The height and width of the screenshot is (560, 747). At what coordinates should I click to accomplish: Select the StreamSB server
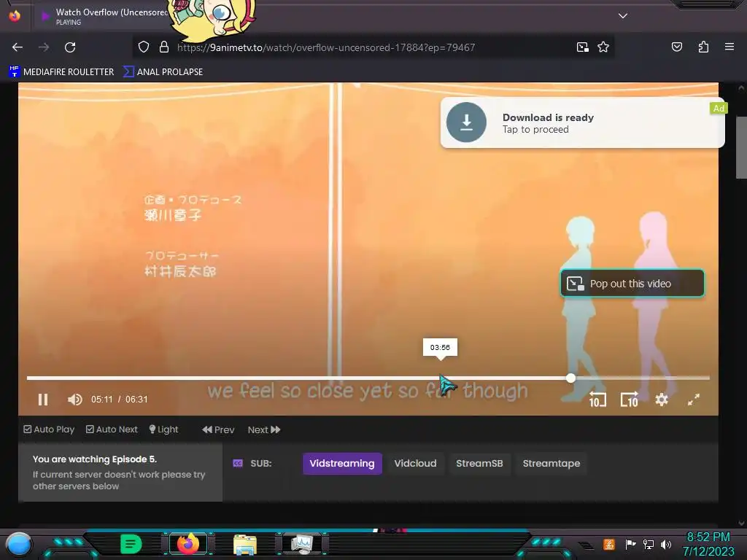click(479, 463)
